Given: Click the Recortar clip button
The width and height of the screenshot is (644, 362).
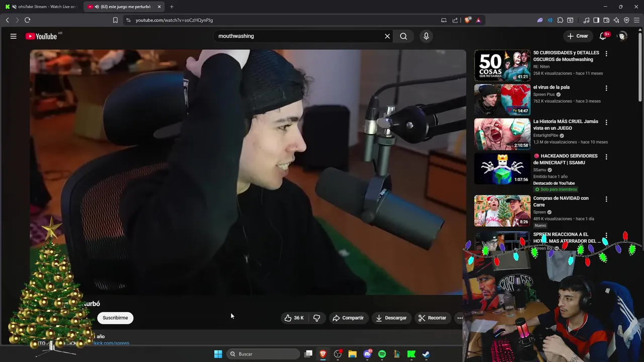Looking at the screenshot, I should click(x=432, y=318).
